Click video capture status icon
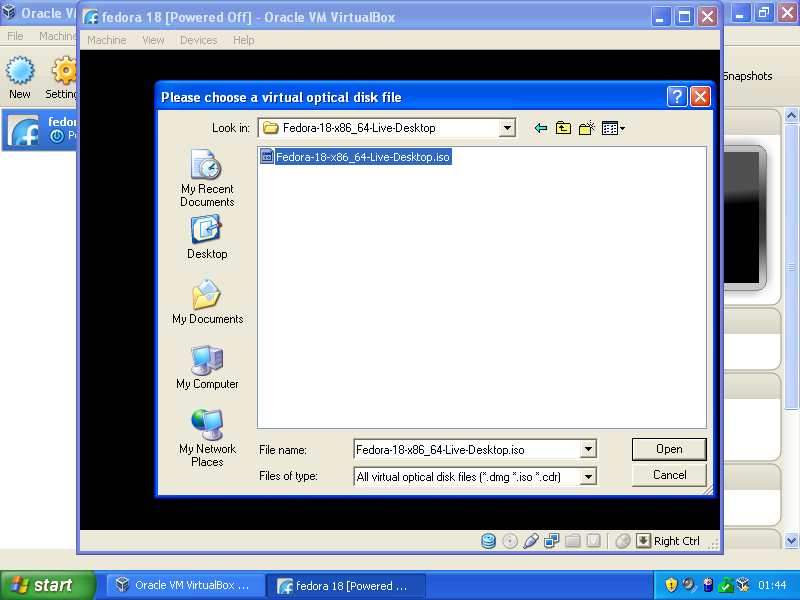The width and height of the screenshot is (800, 600). (x=593, y=541)
